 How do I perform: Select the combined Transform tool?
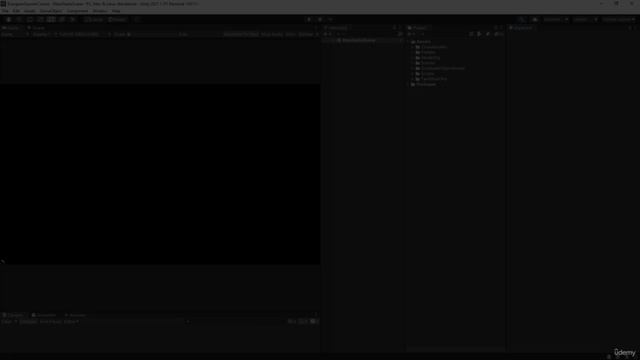point(61,20)
